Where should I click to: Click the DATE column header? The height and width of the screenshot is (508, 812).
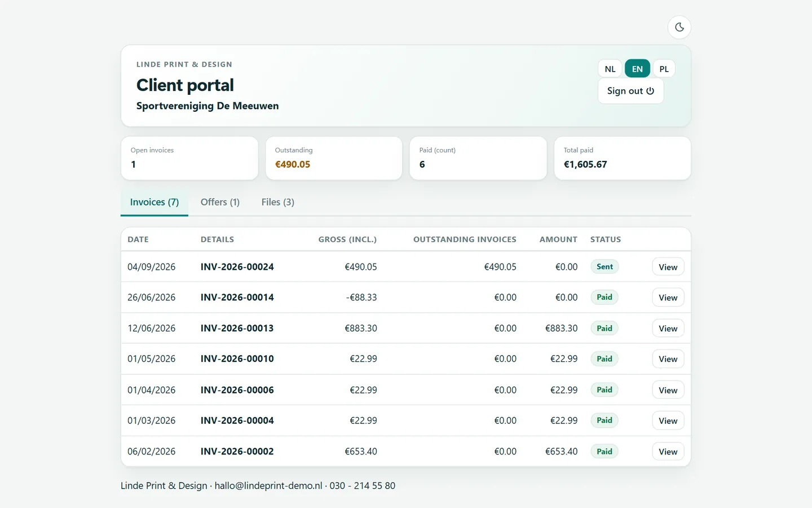pyautogui.click(x=138, y=239)
